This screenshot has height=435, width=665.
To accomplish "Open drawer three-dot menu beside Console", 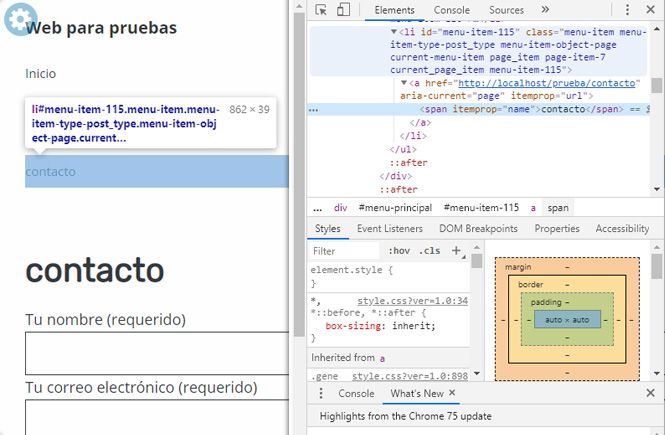I will pyautogui.click(x=321, y=393).
